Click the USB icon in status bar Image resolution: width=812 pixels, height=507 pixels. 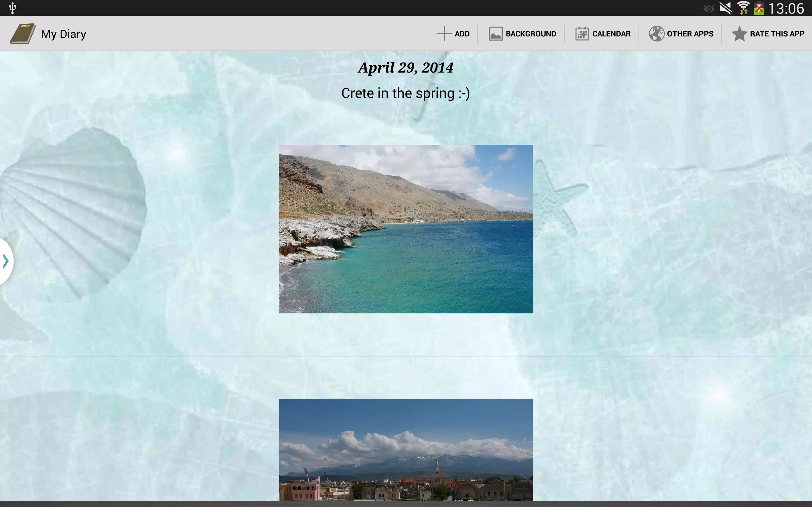[x=12, y=8]
